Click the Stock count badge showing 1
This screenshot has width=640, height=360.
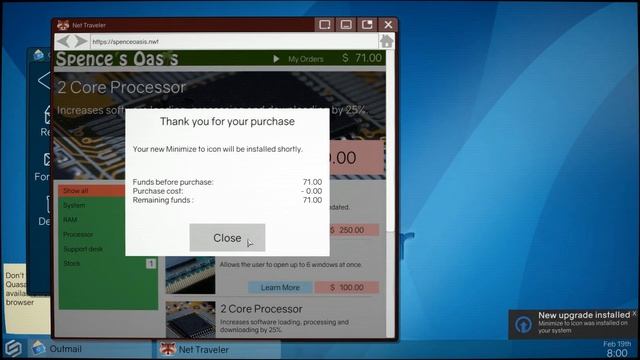[x=151, y=264]
